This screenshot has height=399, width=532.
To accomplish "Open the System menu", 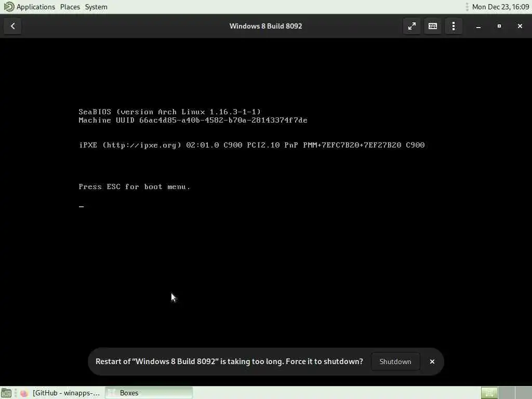I will click(x=96, y=7).
